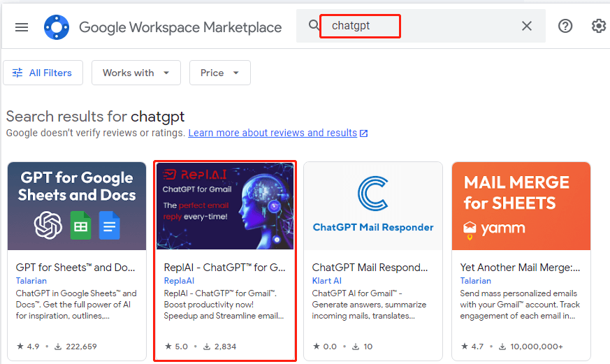Screen dimensions: 610x364
Task: Open GPT for Google Sheets and Docs thumbnail
Action: pyautogui.click(x=77, y=205)
